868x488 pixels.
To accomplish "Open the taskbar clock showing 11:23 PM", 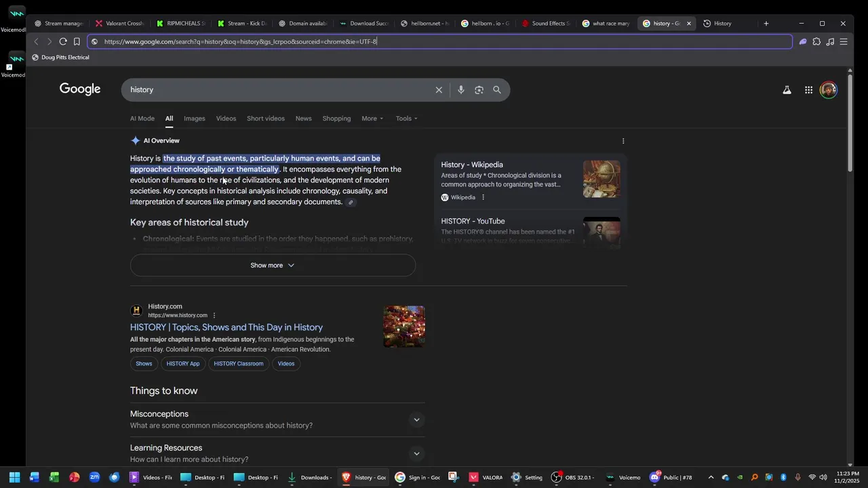I will click(x=848, y=477).
